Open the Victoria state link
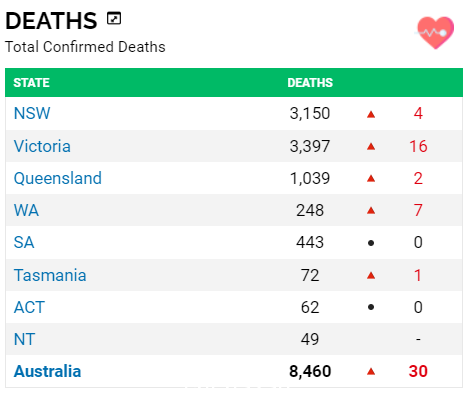The image size is (474, 399). [x=42, y=146]
